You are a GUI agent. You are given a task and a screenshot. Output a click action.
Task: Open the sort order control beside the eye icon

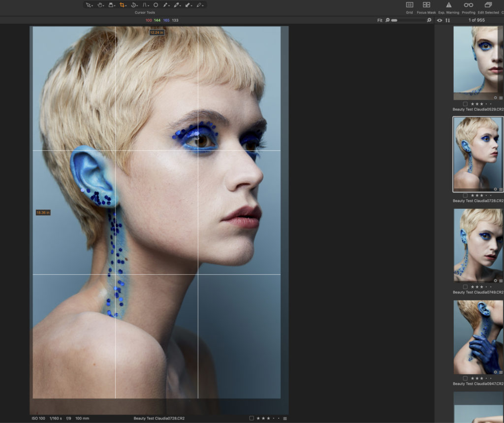[448, 21]
